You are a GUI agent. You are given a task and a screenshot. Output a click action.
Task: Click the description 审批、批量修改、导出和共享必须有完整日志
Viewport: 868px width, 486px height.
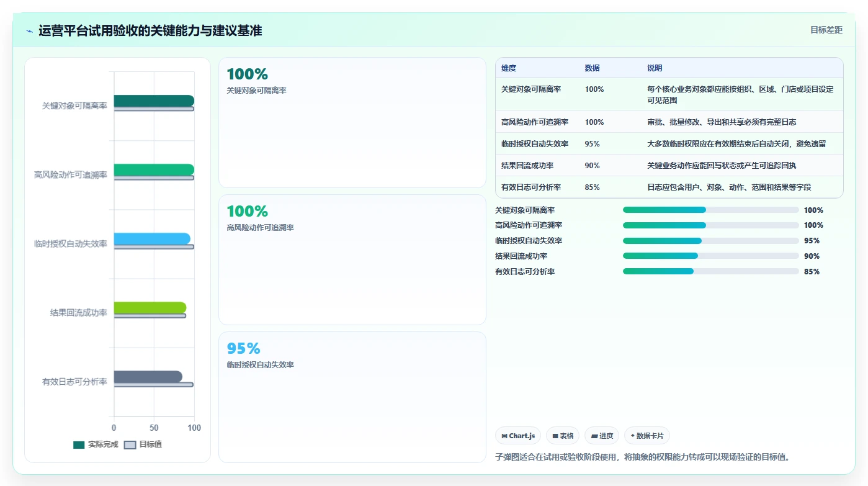(722, 122)
